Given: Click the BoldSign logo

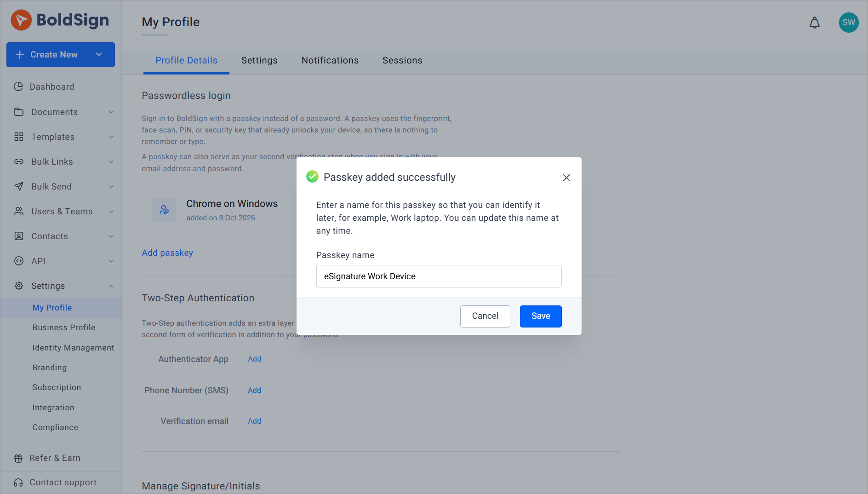Looking at the screenshot, I should pos(60,20).
